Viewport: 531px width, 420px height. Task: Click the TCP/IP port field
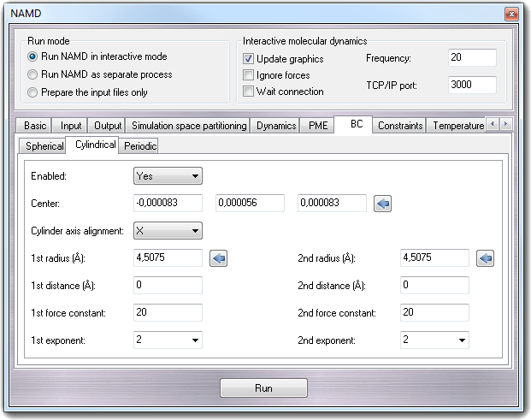point(472,85)
